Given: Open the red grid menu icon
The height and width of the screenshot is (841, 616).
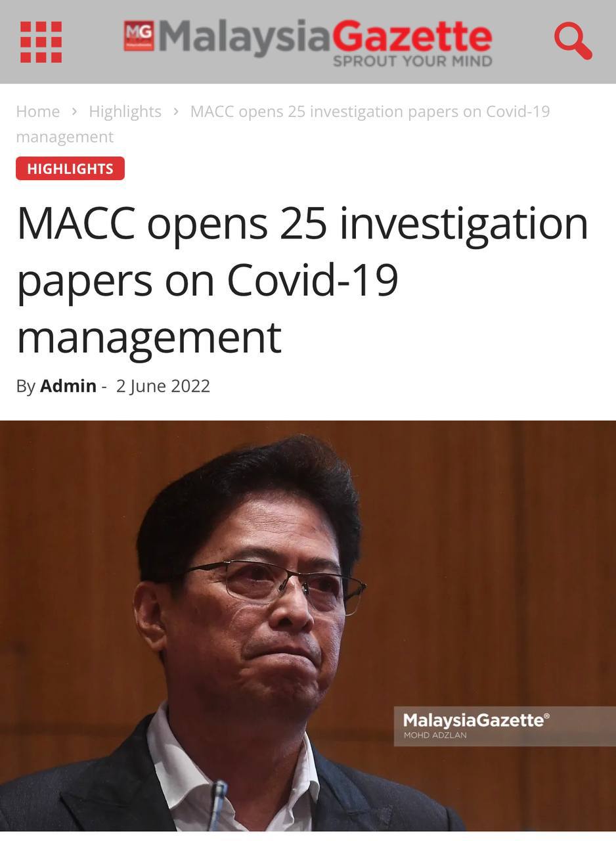Looking at the screenshot, I should (41, 42).
